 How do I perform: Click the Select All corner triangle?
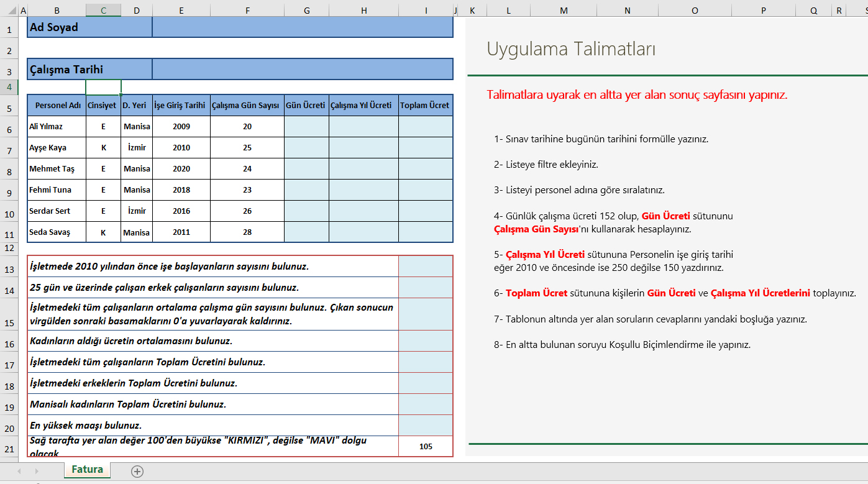(9, 11)
